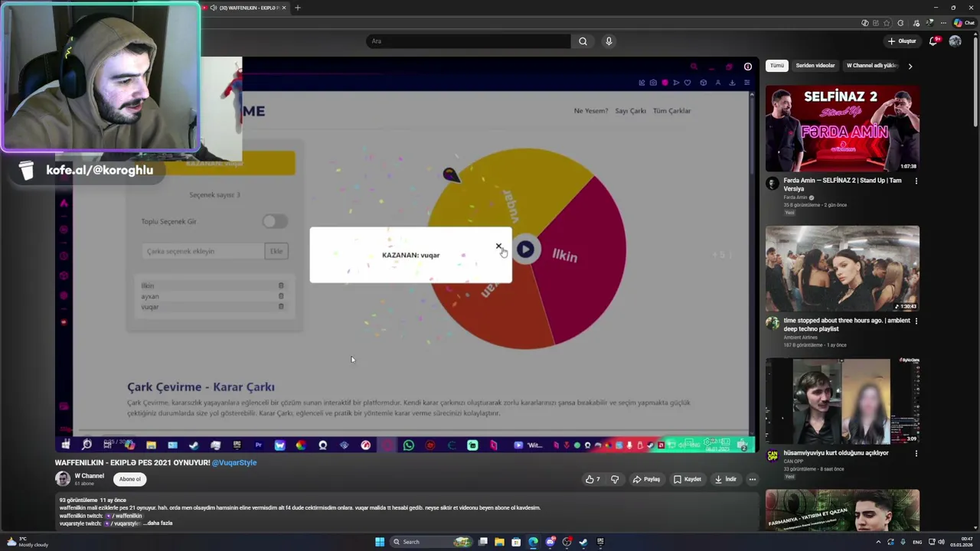Viewport: 980px width, 551px height.
Task: Open the W Channel name link
Action: click(89, 476)
